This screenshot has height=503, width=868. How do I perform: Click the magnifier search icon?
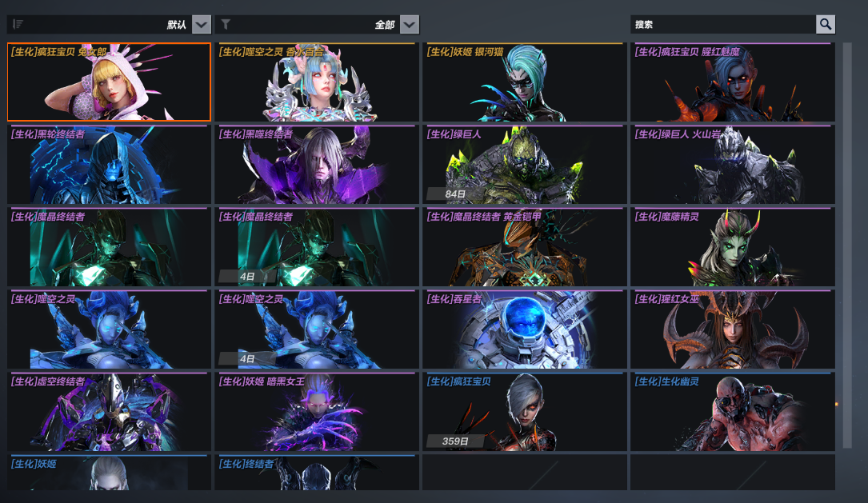coord(825,24)
